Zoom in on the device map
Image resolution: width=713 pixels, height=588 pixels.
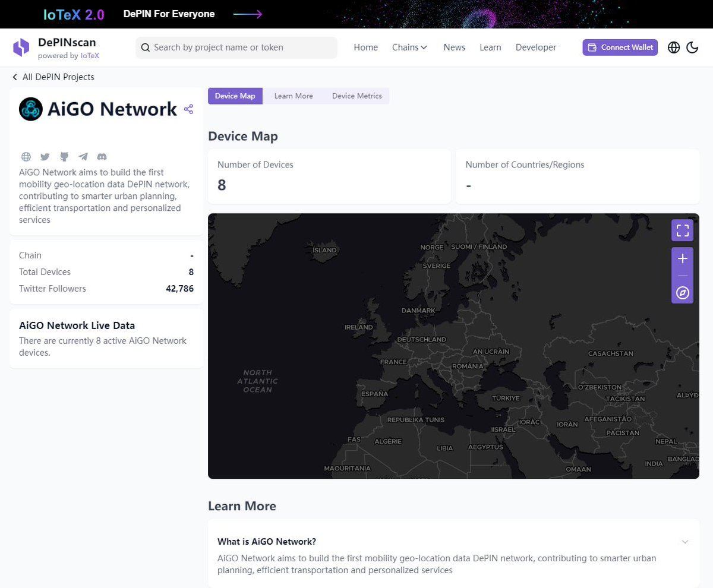point(683,258)
